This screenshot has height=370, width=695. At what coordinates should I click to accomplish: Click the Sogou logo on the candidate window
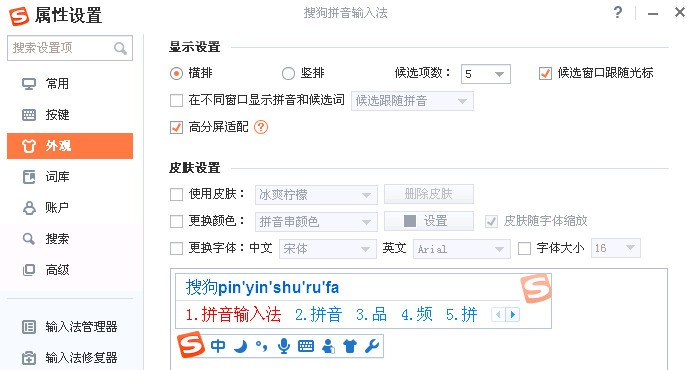tap(536, 288)
